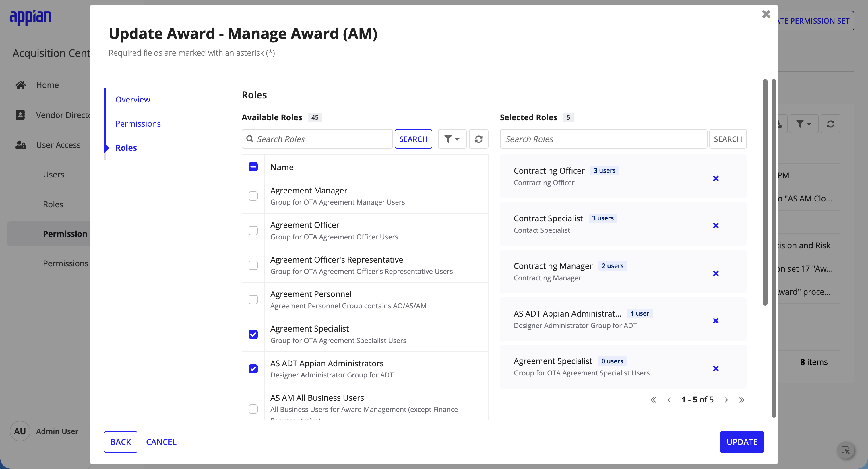Click the Create Permission Set button behind dialog
The image size is (868, 469).
point(815,21)
